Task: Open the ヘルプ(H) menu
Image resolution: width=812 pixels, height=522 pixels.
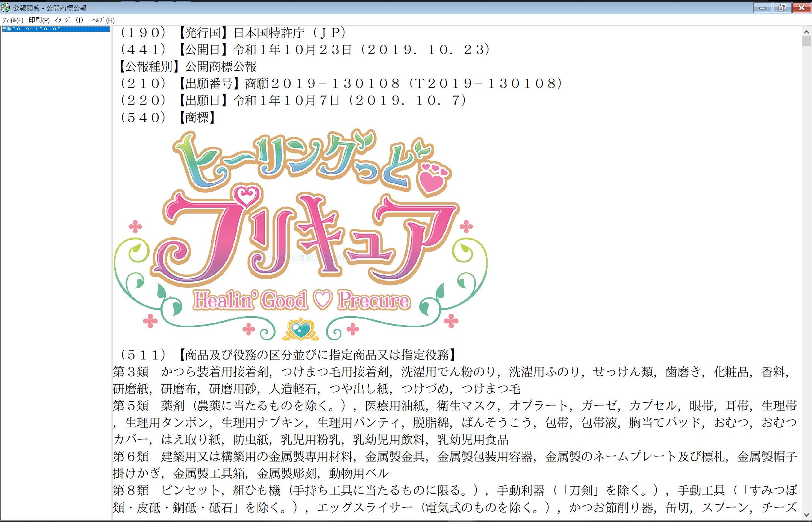Action: [103, 20]
